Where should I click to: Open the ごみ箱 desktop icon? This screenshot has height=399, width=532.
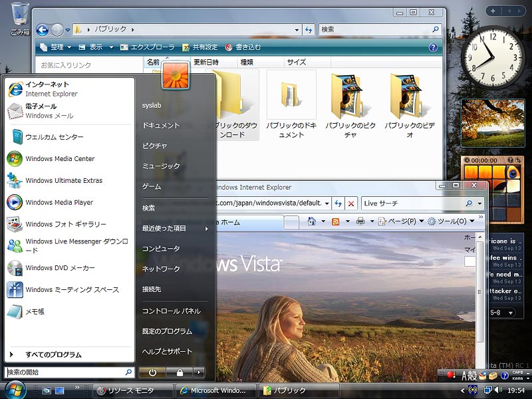[20, 19]
